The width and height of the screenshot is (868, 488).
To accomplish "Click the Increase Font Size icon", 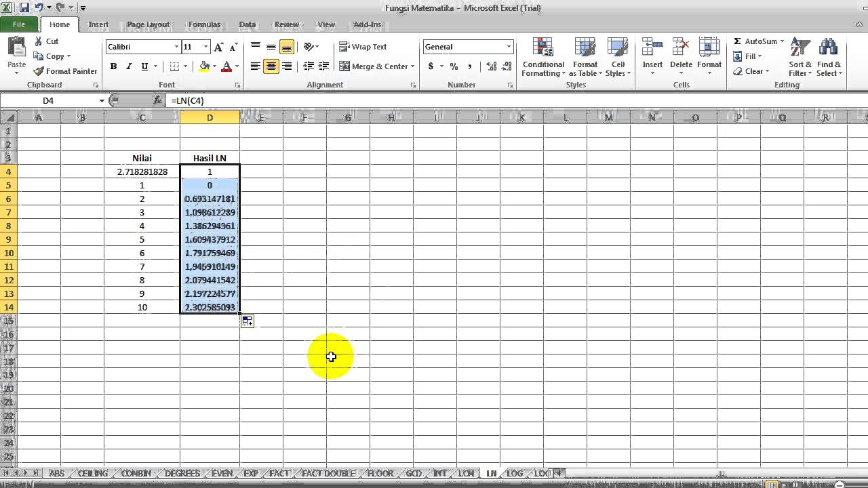I will 218,47.
